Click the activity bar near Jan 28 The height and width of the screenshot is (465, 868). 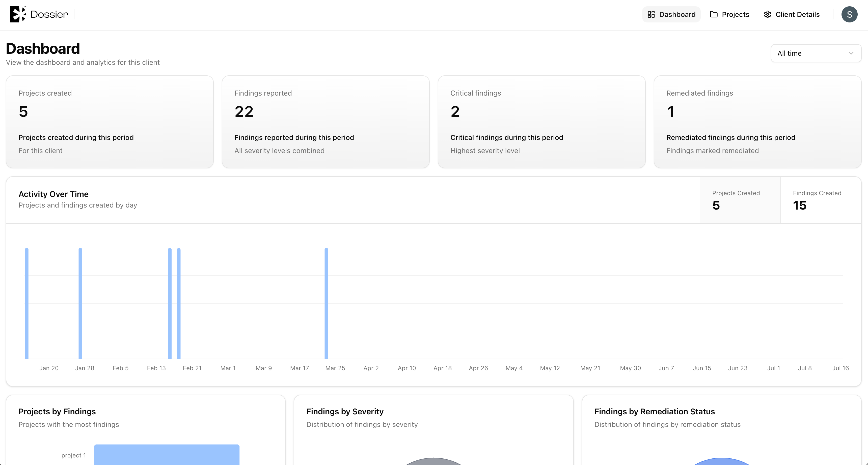pyautogui.click(x=80, y=303)
